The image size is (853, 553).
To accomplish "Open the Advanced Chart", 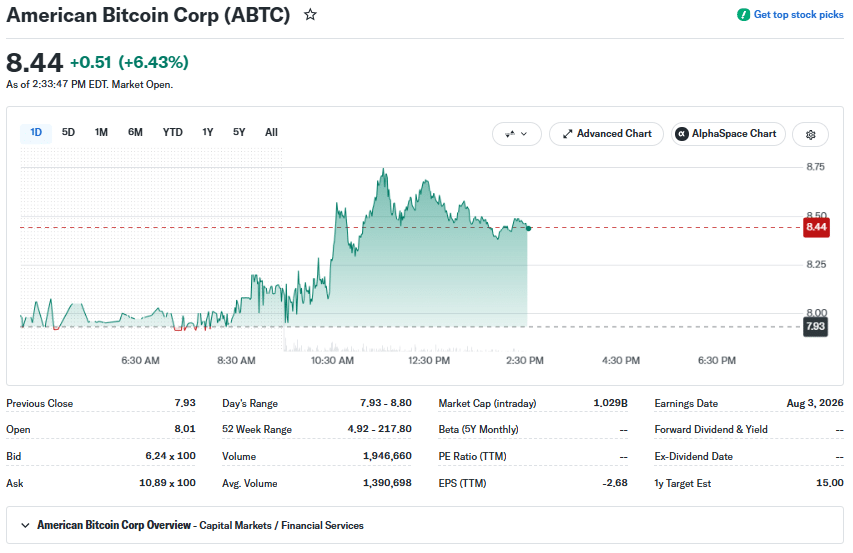I will (606, 134).
